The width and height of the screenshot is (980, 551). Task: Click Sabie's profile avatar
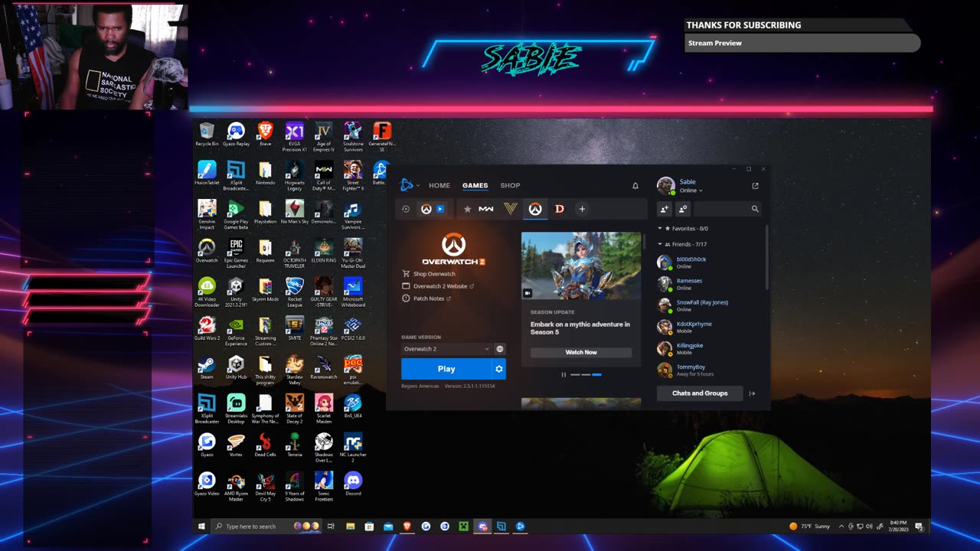click(x=665, y=186)
